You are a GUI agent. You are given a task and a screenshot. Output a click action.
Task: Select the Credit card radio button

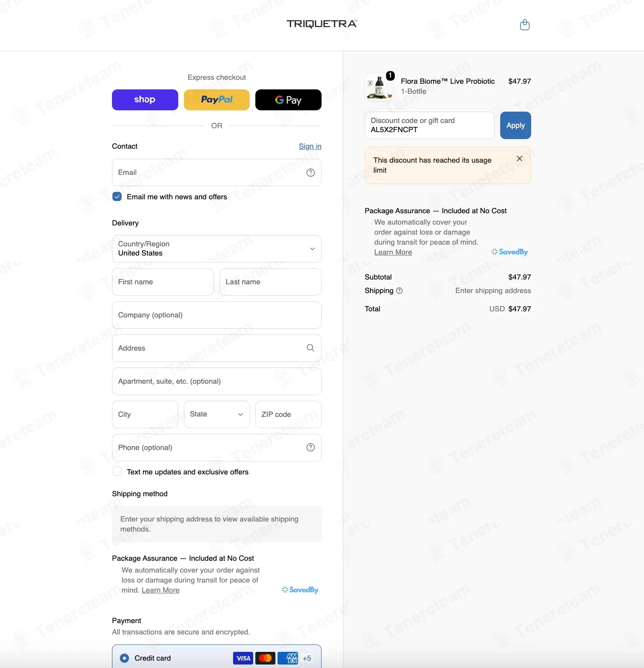click(125, 658)
